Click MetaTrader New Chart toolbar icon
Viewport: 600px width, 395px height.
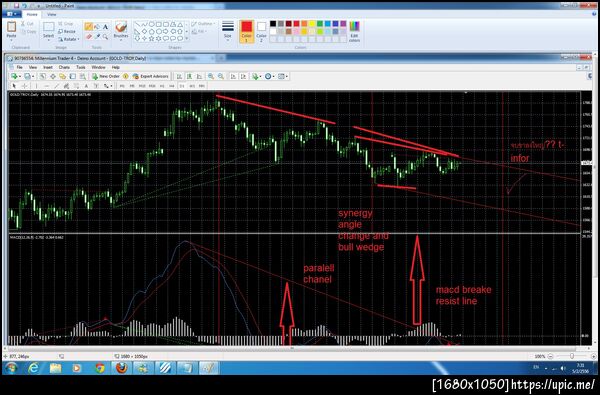coord(14,77)
